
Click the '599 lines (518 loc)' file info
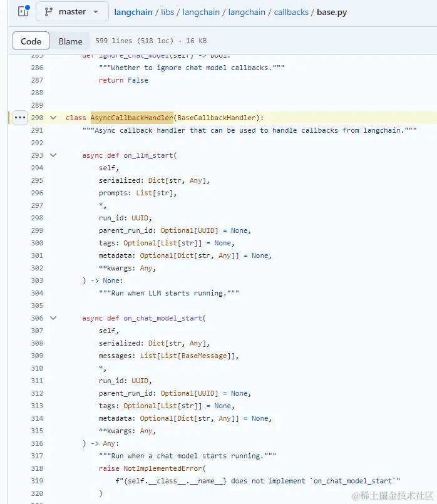pos(135,41)
